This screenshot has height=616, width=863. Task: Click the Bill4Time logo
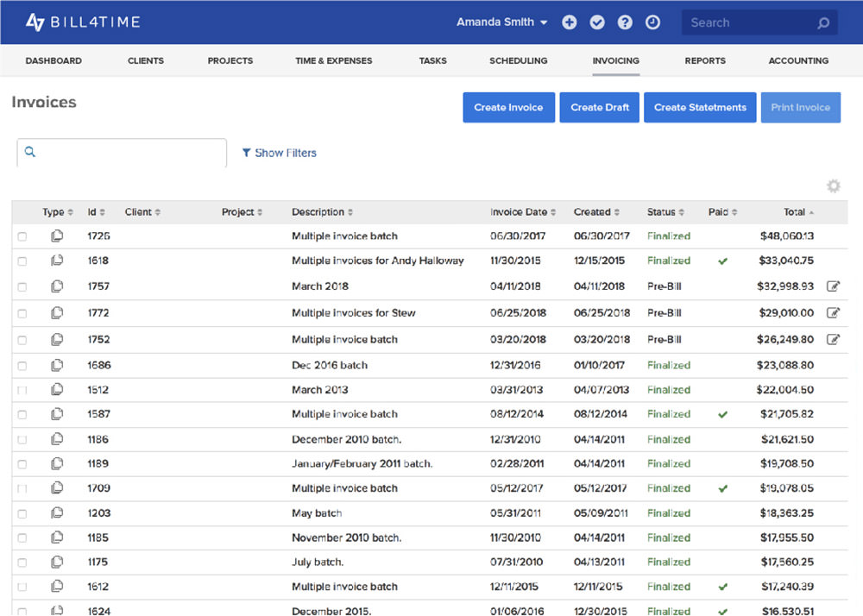click(83, 22)
